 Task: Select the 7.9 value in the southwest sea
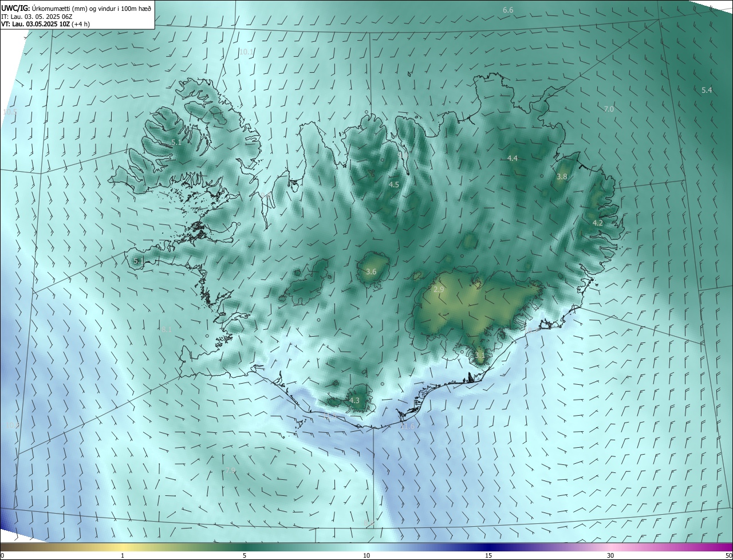(230, 470)
